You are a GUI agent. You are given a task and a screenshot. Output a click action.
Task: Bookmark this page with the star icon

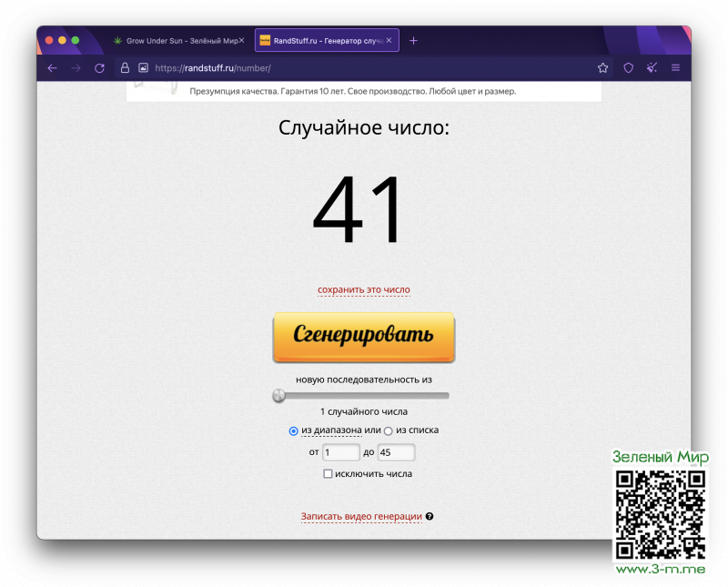pyautogui.click(x=602, y=68)
